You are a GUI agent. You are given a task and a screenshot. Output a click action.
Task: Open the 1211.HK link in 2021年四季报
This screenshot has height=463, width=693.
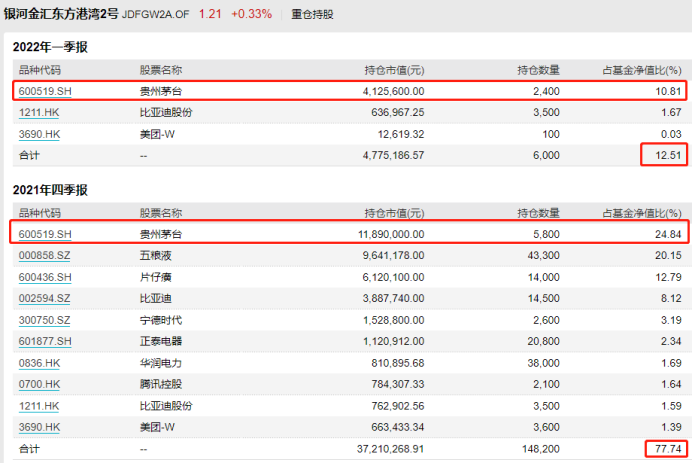tap(40, 406)
